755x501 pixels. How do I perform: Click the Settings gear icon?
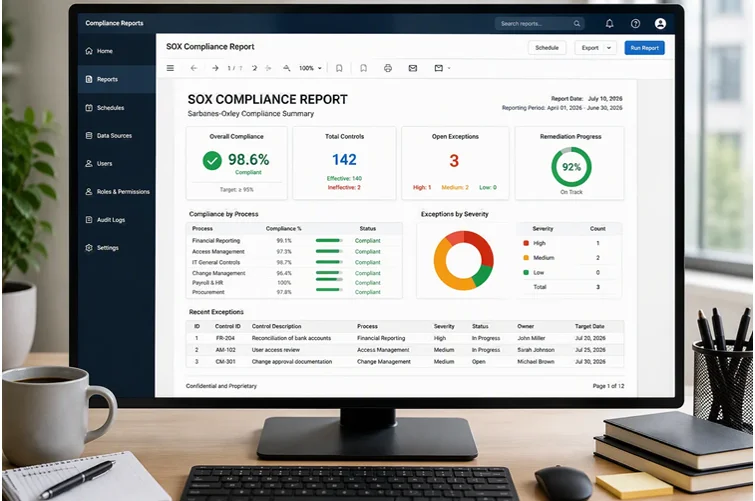[89, 248]
